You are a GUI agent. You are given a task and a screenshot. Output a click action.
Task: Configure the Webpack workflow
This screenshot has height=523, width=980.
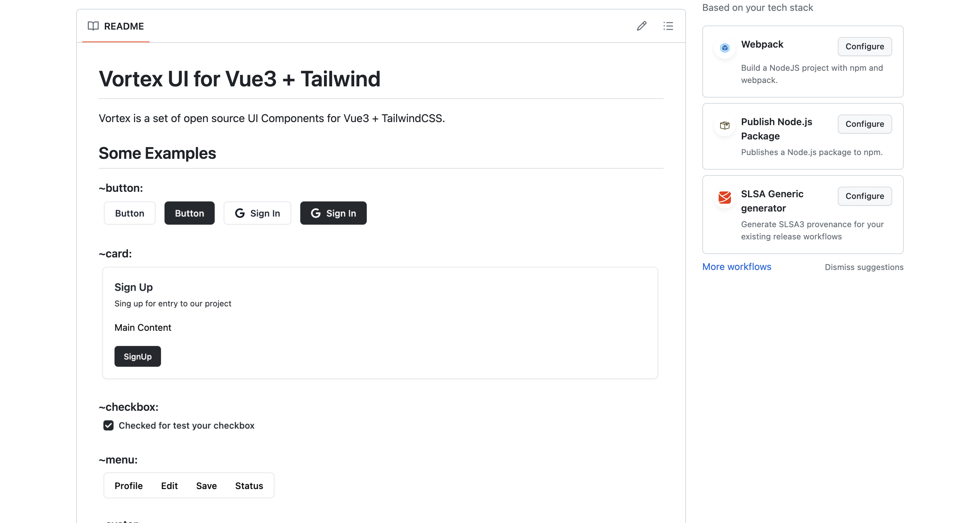[x=864, y=46]
